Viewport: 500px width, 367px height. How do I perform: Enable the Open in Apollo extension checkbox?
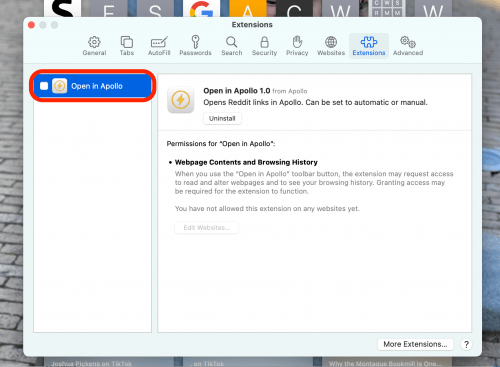44,86
